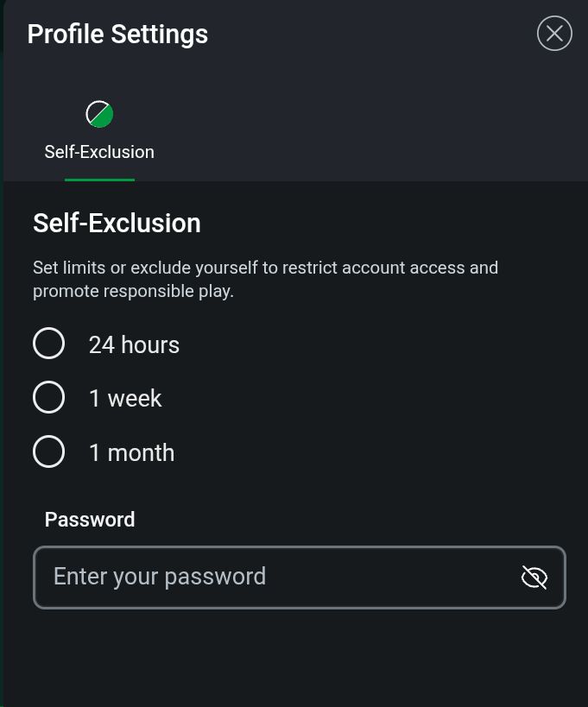The width and height of the screenshot is (588, 707).
Task: Click the "promote responsible play" text
Action: coord(133,291)
